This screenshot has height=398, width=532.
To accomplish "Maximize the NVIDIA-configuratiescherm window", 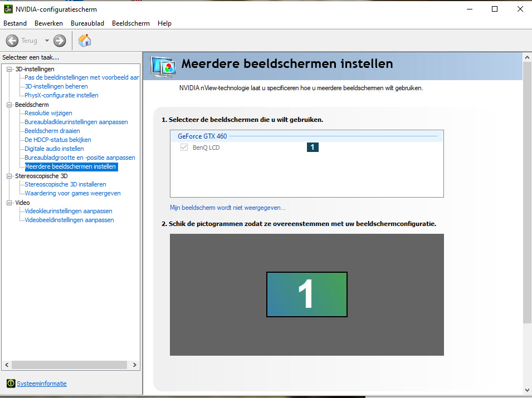I will [x=495, y=9].
